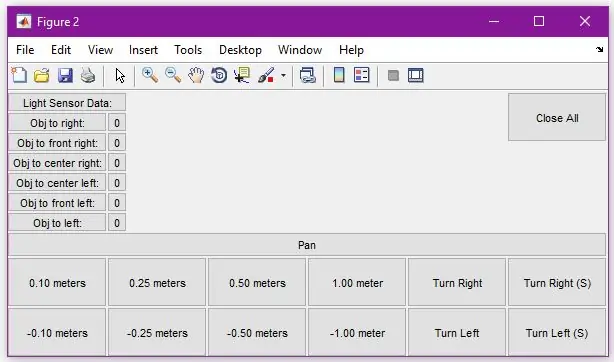Insert Colorbar from the toolbar

339,75
